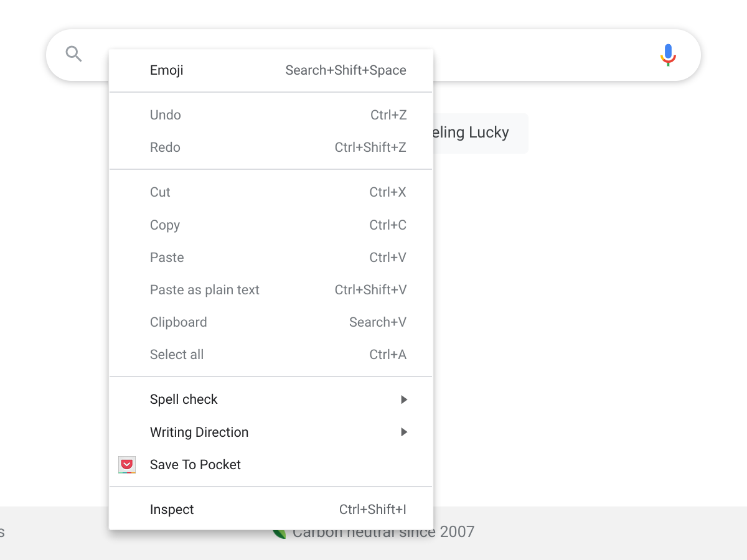Select Save To Pocket menu entry
Viewport: 747px width, 560px height.
tap(195, 465)
